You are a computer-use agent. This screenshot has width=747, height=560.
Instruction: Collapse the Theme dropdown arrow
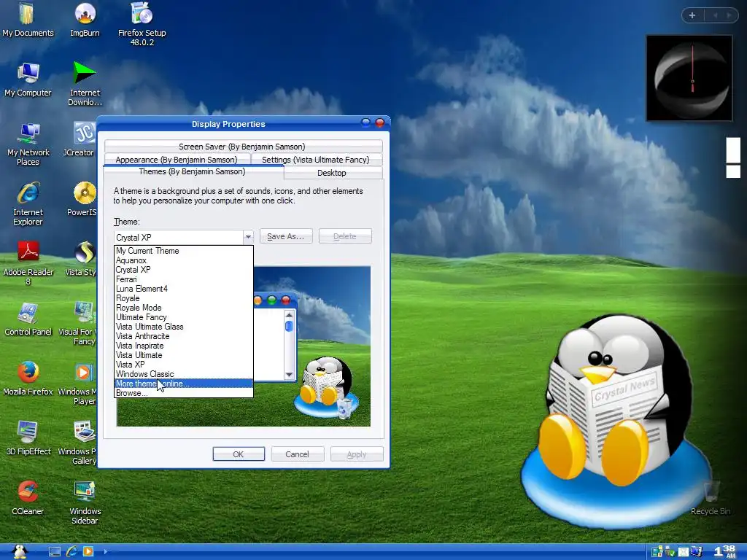coord(248,237)
